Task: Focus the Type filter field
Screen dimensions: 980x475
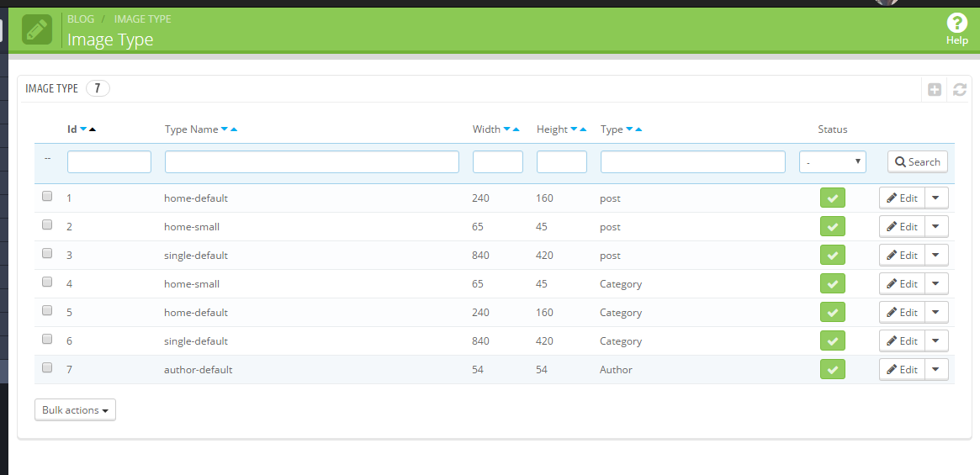Action: point(693,162)
